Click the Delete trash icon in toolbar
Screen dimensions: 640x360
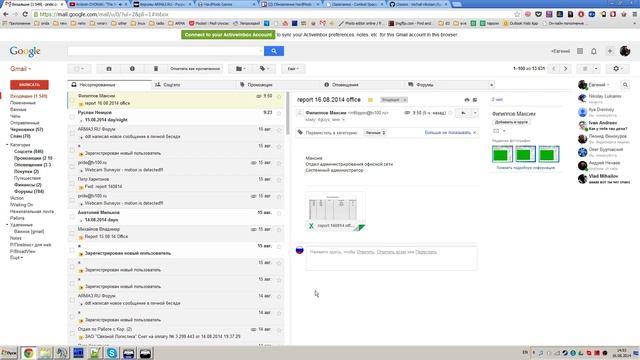click(x=156, y=69)
